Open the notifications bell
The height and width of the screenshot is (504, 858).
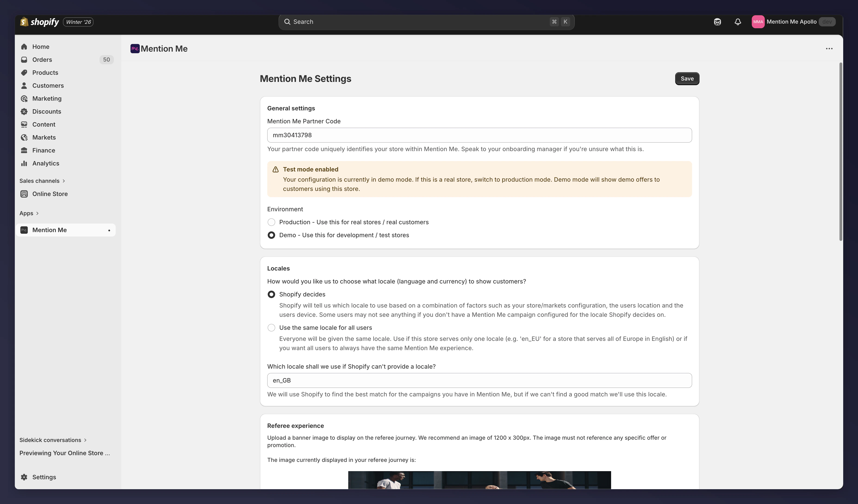pyautogui.click(x=738, y=22)
